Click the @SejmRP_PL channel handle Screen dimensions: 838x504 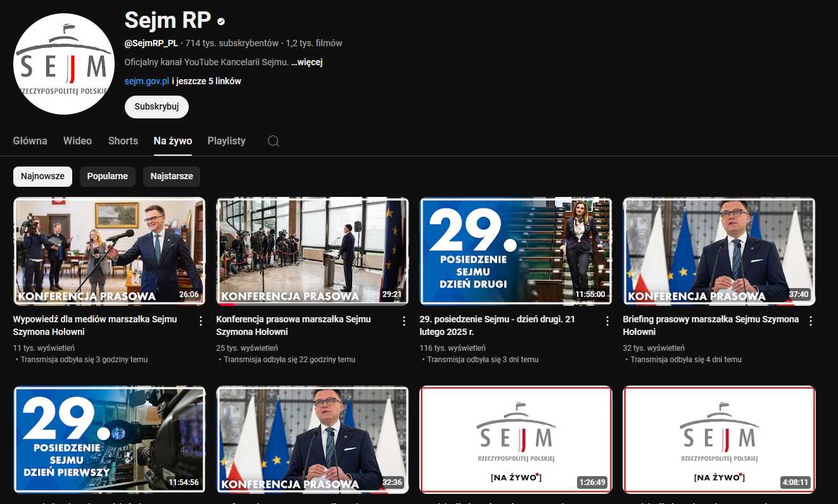(151, 43)
